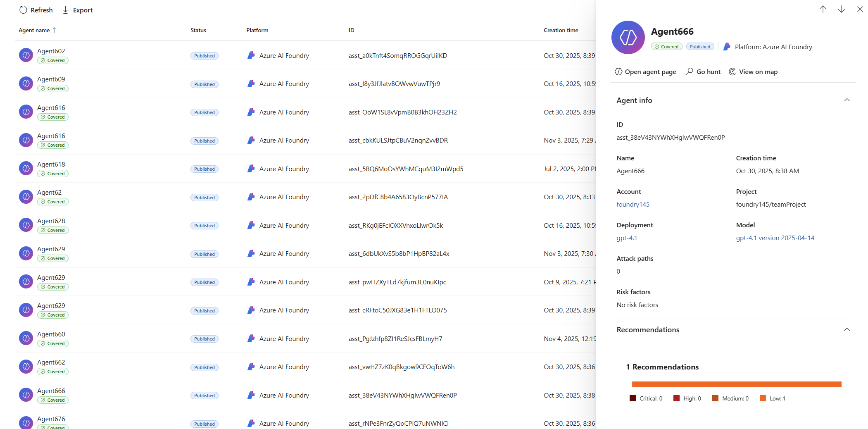This screenshot has height=429, width=868.
Task: Click the Refresh icon in the toolbar
Action: click(x=23, y=10)
